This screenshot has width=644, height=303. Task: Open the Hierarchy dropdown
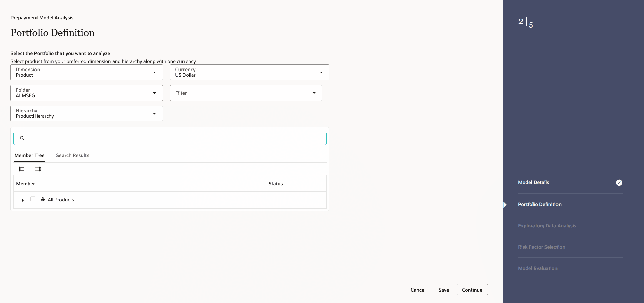(x=86, y=113)
